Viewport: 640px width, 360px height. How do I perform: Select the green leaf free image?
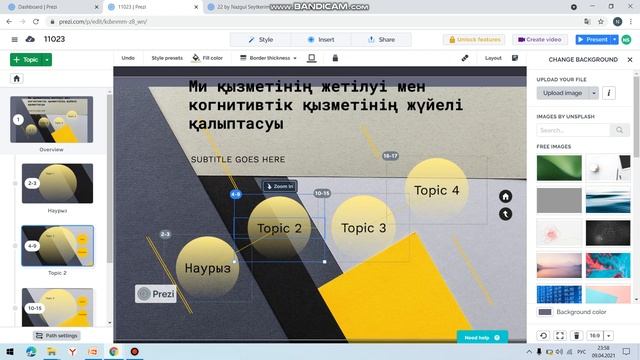[x=559, y=168]
